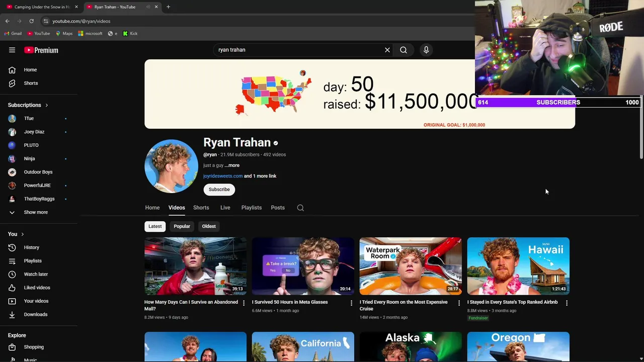Screen dimensions: 644x362
Task: Switch to channel Playlists tab
Action: coord(252,208)
